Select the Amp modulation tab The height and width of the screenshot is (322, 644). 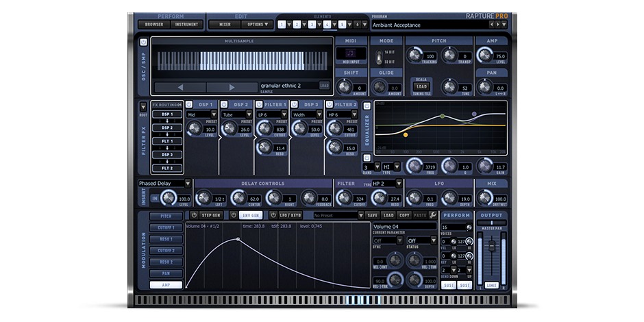click(x=166, y=284)
